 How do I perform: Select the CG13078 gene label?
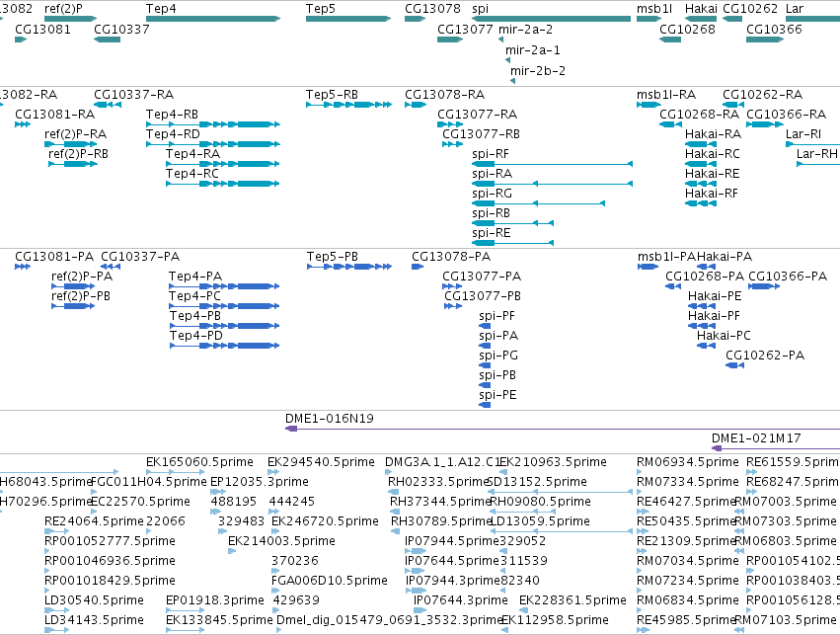(x=432, y=9)
